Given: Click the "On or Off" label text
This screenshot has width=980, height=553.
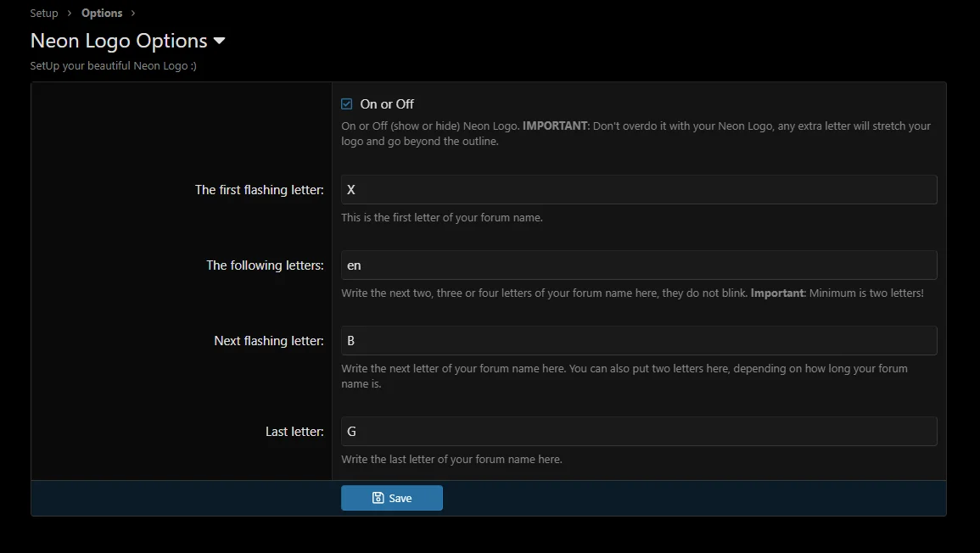Looking at the screenshot, I should tap(387, 104).
